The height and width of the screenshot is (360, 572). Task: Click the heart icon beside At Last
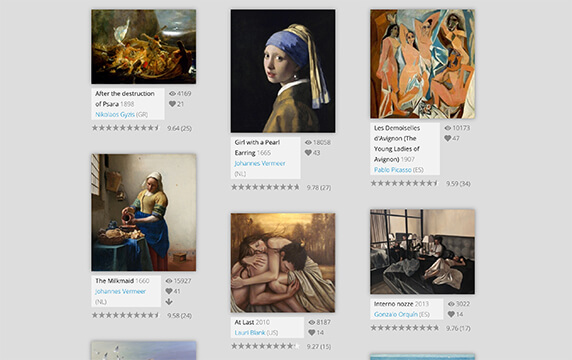pyautogui.click(x=312, y=332)
